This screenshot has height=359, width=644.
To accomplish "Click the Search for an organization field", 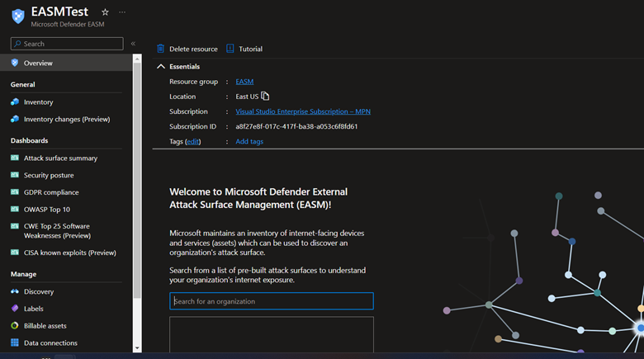I will pos(272,301).
